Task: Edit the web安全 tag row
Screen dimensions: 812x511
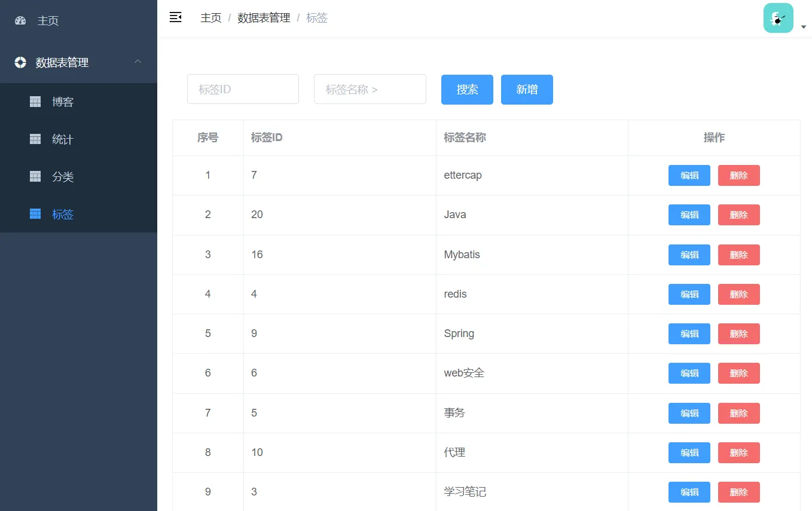Action: tap(689, 373)
